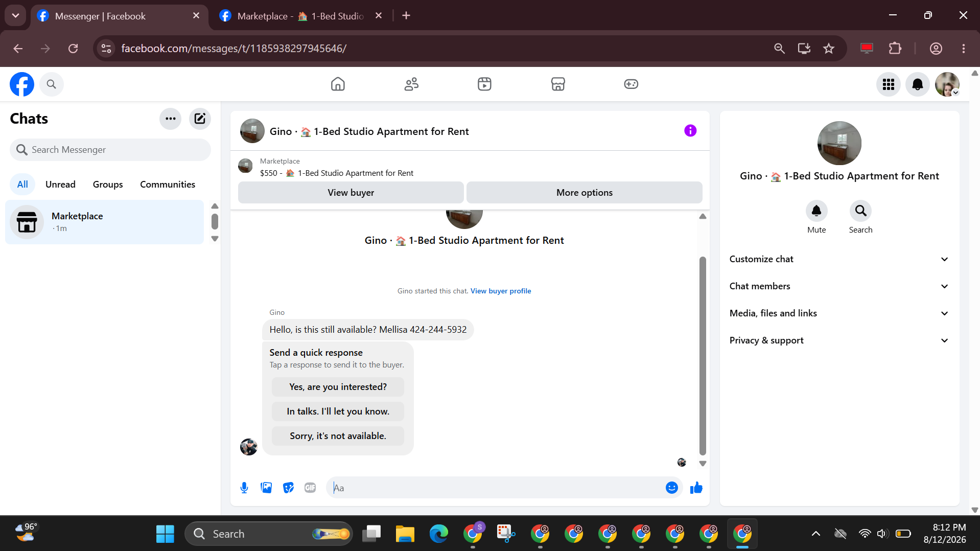The width and height of the screenshot is (980, 551).
Task: Open the Video (Reels) icon
Action: pos(484,84)
